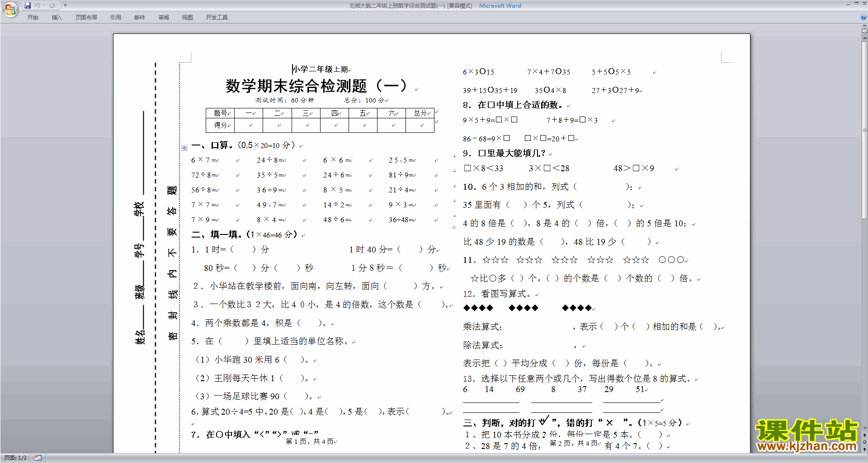Image resolution: width=868 pixels, height=463 pixels.
Task: Click the problem 48÷6=
Action: [x=337, y=220]
